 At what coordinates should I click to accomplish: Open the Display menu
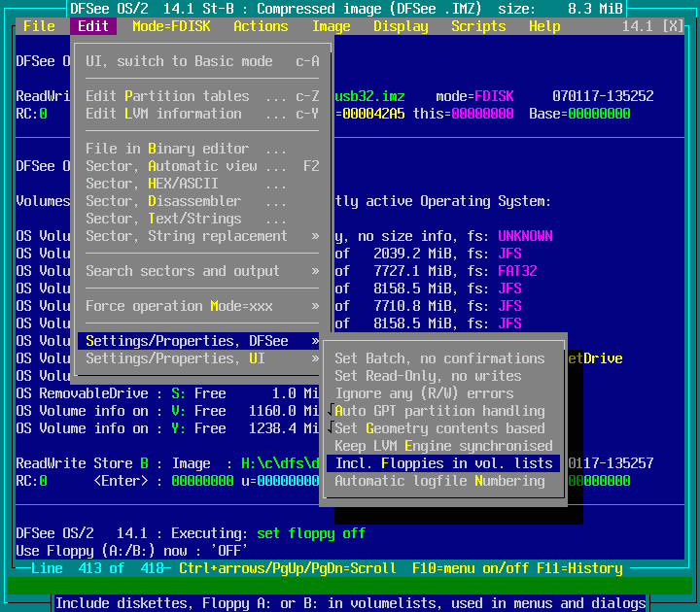pyautogui.click(x=401, y=26)
